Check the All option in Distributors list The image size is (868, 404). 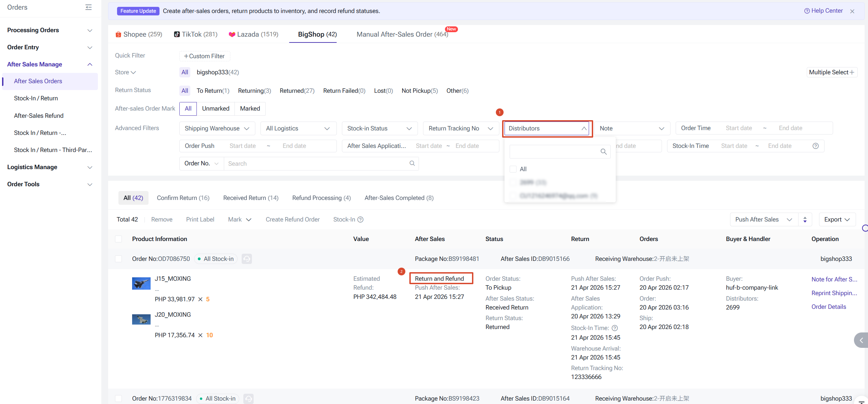point(513,169)
